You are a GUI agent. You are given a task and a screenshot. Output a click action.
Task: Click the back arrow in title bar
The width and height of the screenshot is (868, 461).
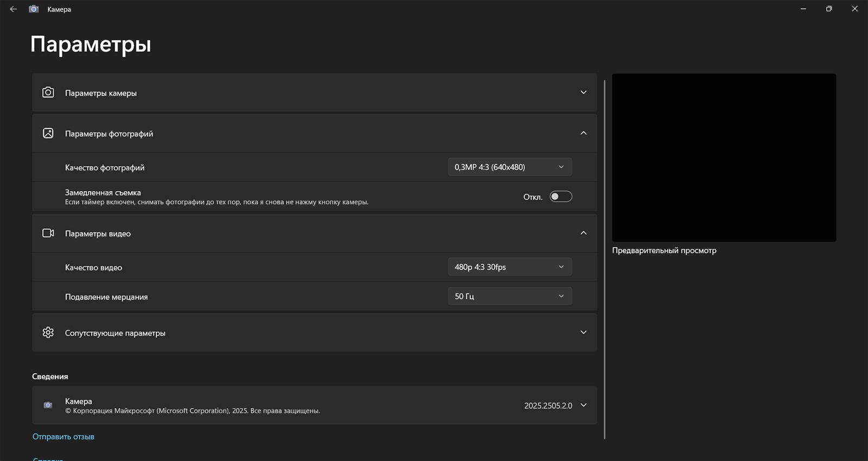coord(14,9)
